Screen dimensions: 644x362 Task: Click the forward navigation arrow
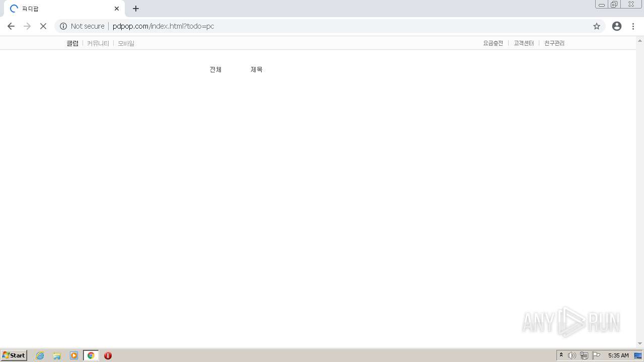pyautogui.click(x=27, y=26)
